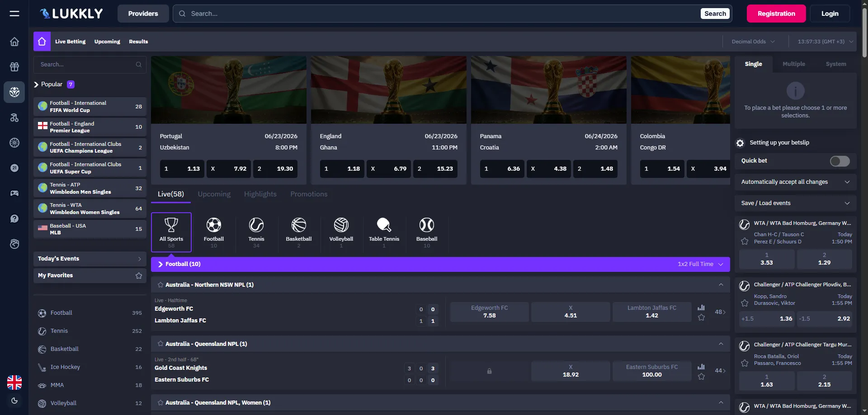Viewport: 868px width, 415px height.
Task: Toggle dark mode moon icon
Action: point(14,401)
